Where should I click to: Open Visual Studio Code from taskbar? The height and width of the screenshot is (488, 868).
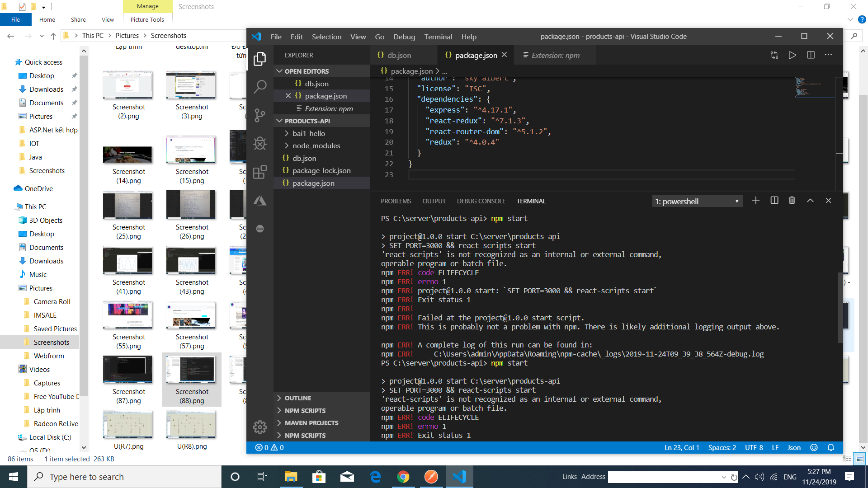[459, 477]
